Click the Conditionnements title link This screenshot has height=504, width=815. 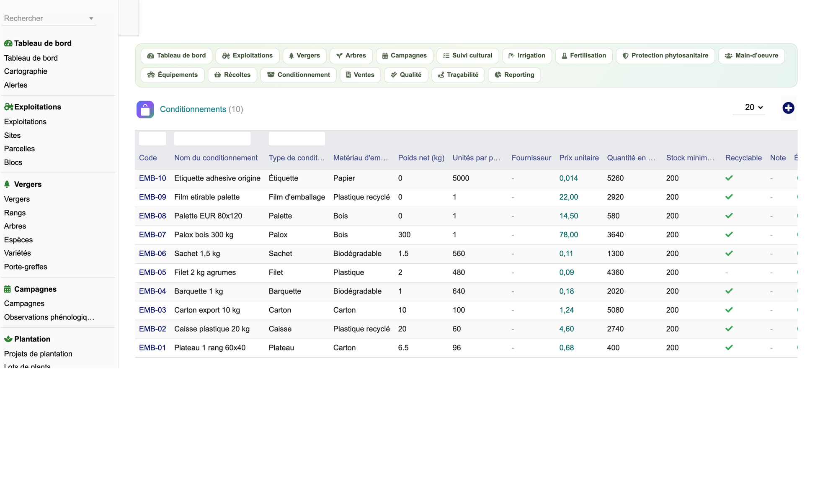(193, 109)
